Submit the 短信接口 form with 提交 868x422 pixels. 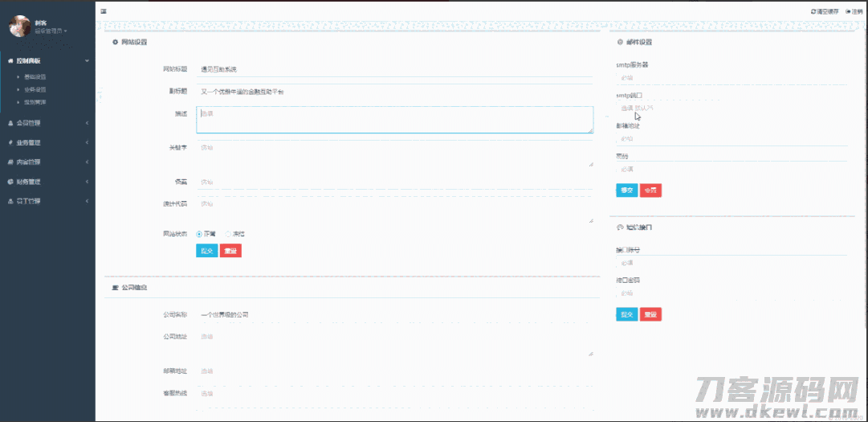point(626,314)
